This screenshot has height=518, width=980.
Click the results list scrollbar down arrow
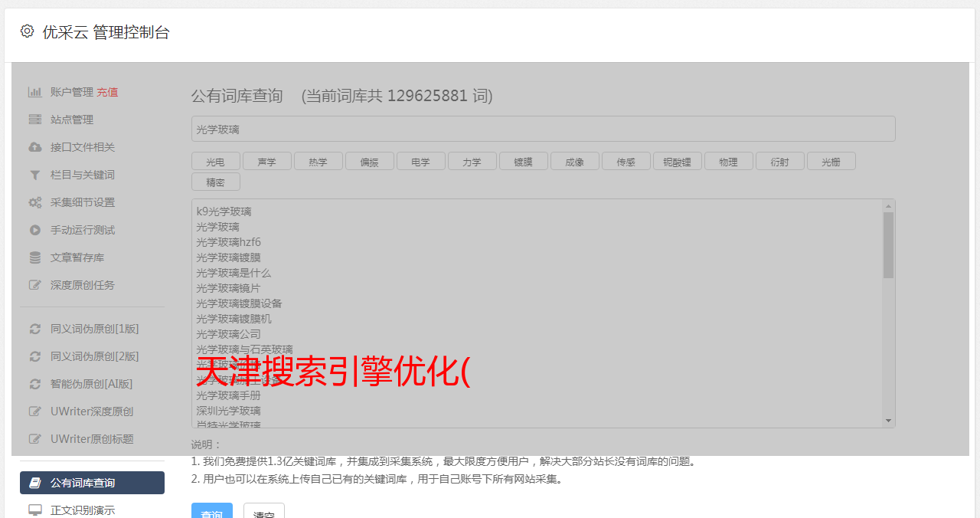[888, 421]
